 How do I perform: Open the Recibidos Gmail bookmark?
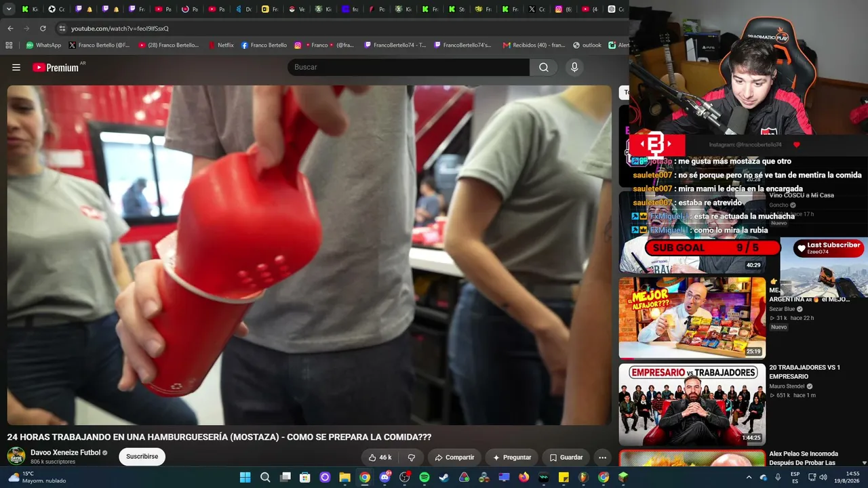pos(534,45)
